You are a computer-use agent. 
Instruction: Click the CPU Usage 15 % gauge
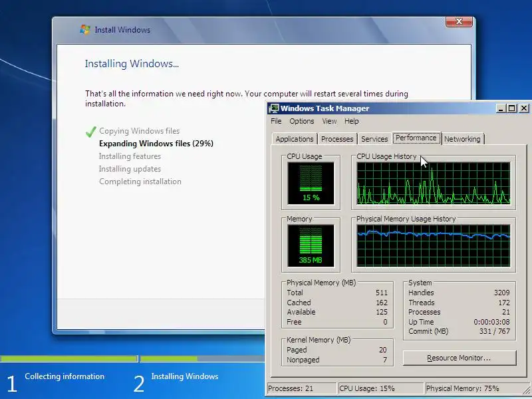click(x=311, y=184)
